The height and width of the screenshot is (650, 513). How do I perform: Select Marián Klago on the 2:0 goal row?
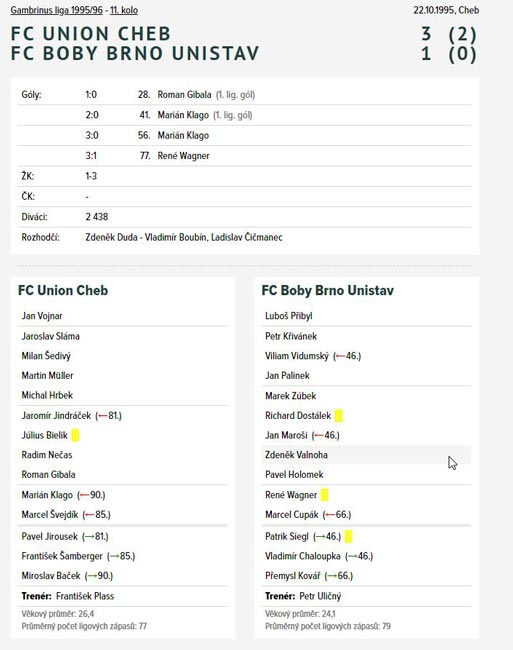tap(183, 115)
